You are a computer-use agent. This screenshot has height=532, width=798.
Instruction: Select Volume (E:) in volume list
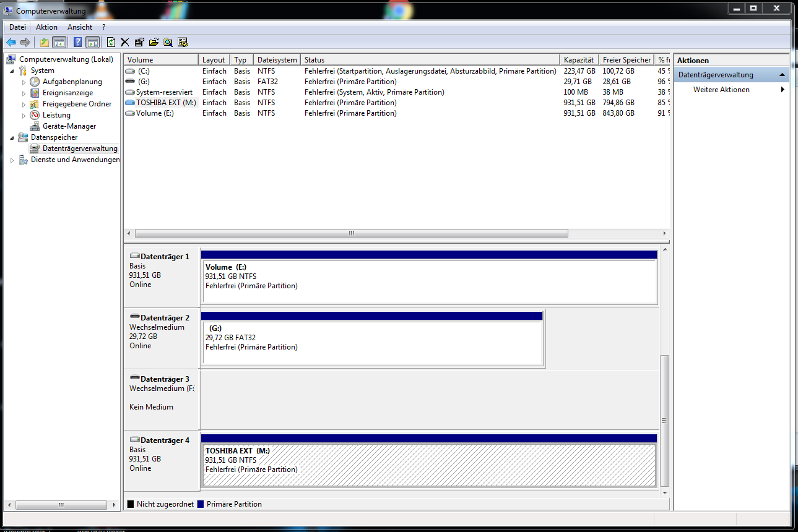tap(397, 113)
